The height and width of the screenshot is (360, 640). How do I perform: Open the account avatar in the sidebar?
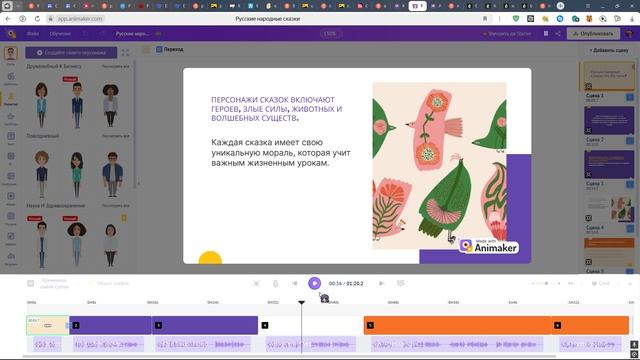(11, 53)
